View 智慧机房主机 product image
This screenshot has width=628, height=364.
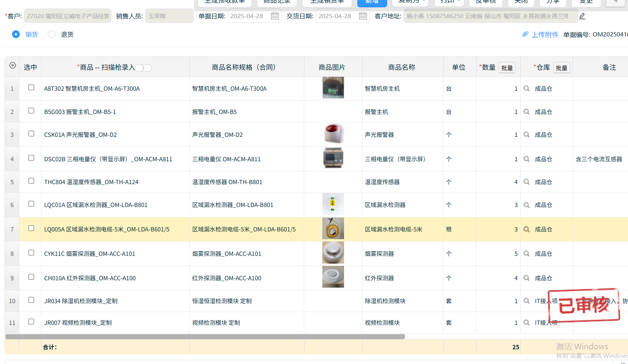pos(333,88)
